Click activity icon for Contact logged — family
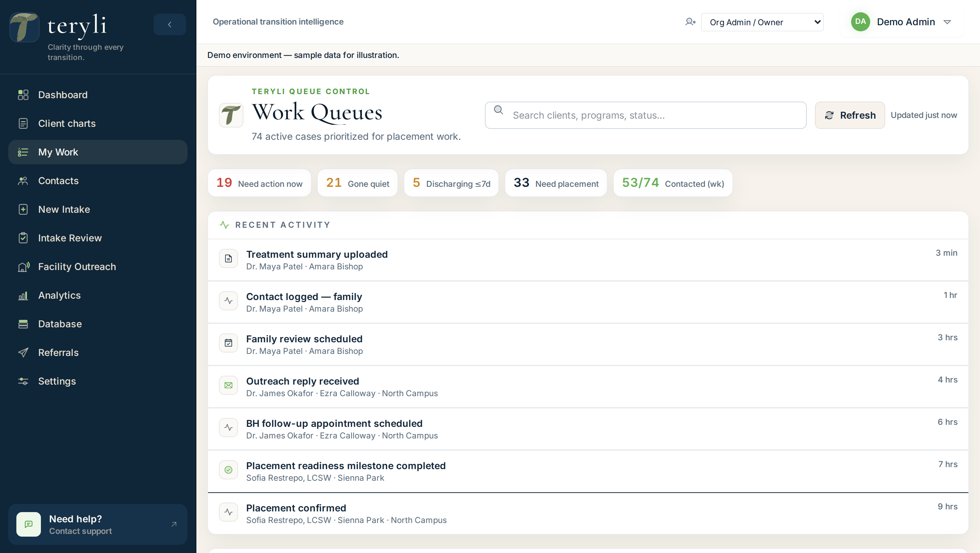980x553 pixels. point(229,301)
